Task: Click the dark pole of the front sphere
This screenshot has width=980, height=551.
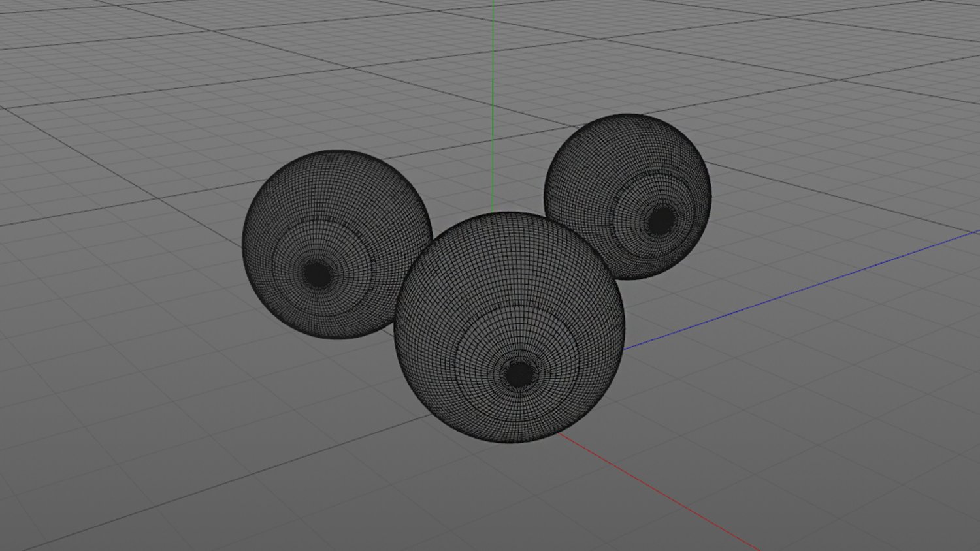Action: click(519, 374)
